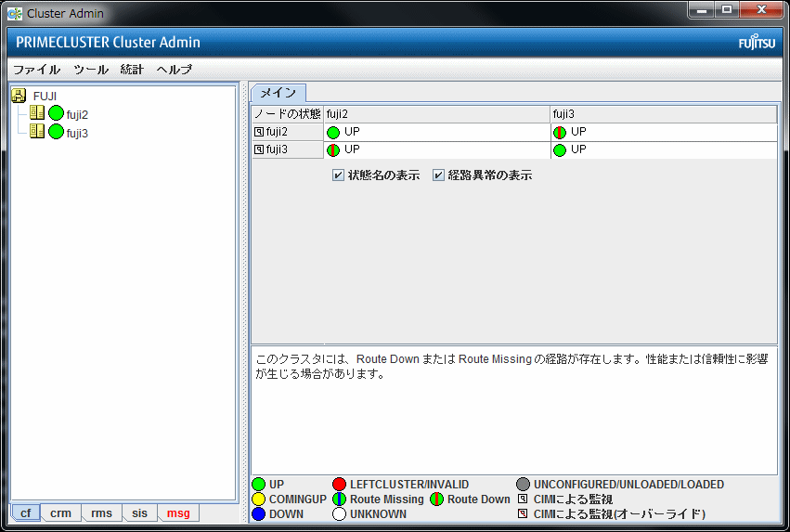Click the Route Down warning message text

(512, 366)
